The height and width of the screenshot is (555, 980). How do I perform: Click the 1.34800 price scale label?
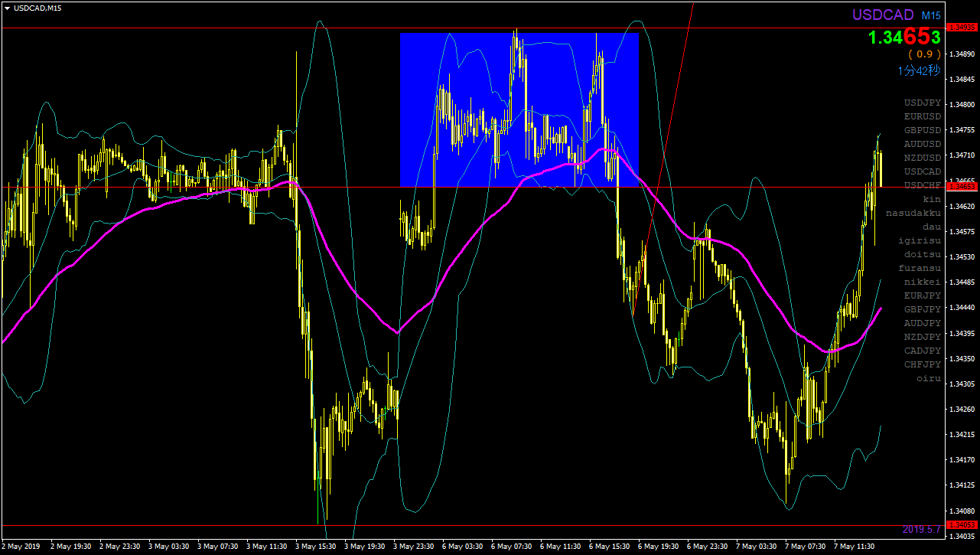pos(961,105)
